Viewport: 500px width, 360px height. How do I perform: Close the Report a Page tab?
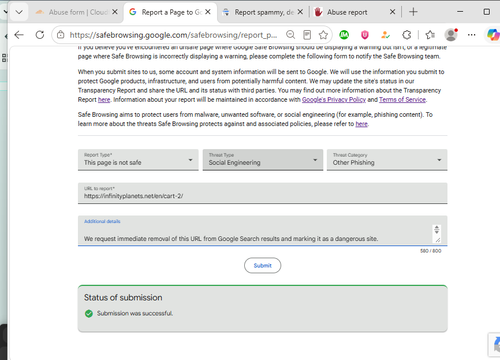point(208,12)
